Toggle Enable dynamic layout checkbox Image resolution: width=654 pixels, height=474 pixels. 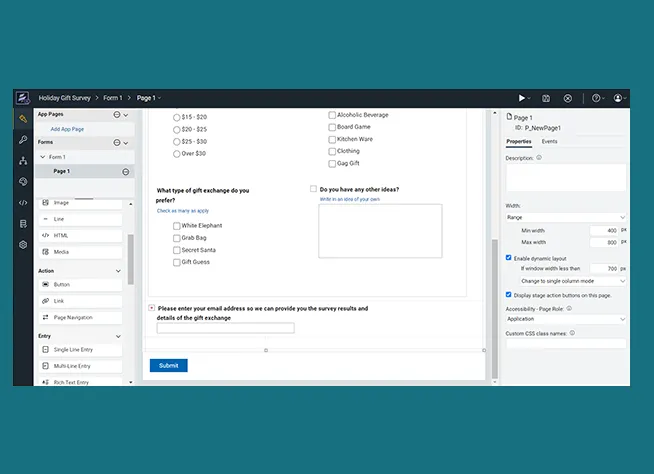pos(509,258)
